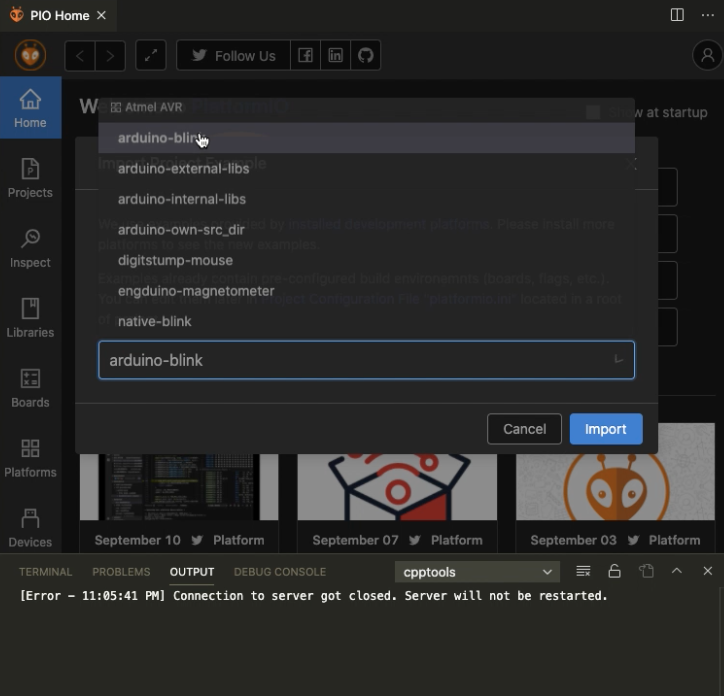Switch to the OUTPUT tab

click(192, 572)
